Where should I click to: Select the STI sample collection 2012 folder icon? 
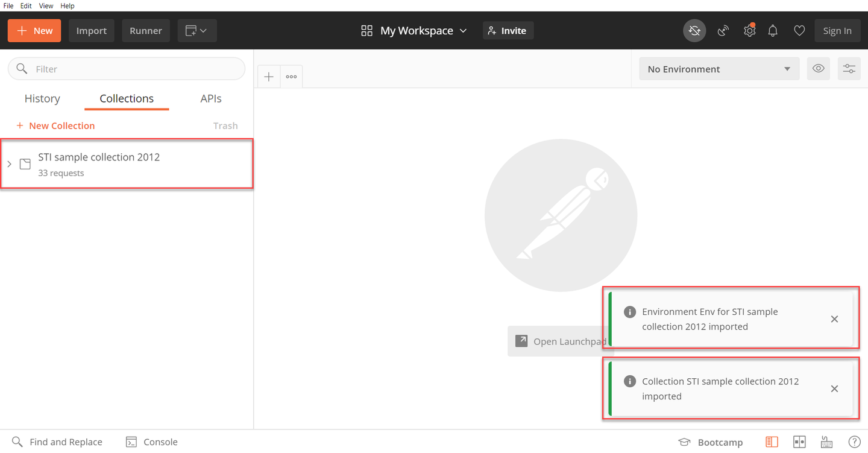coord(25,164)
